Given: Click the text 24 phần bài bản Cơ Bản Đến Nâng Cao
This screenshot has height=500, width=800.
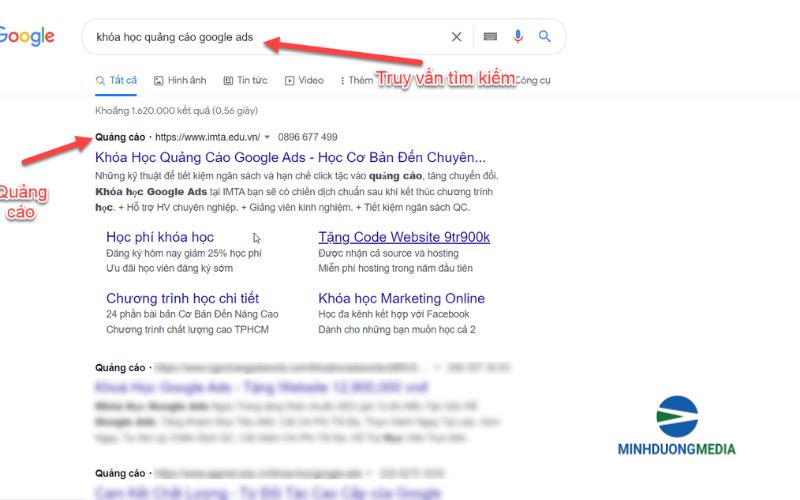Looking at the screenshot, I should click(x=192, y=314).
